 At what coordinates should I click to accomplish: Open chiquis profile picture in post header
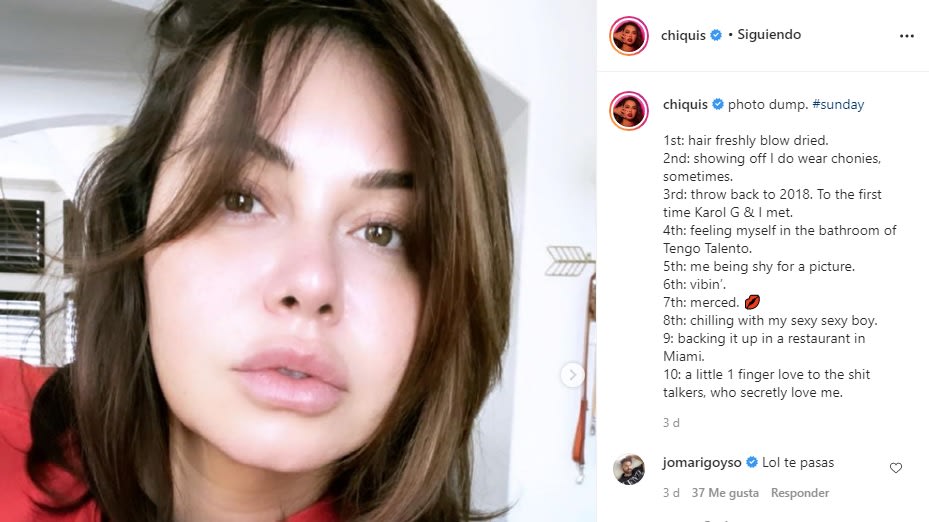[x=629, y=36]
